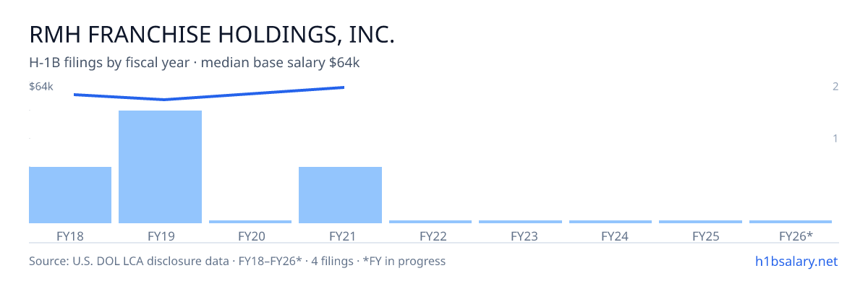The height and width of the screenshot is (289, 868).
Task: Click the right axis label 1
Action: (835, 138)
